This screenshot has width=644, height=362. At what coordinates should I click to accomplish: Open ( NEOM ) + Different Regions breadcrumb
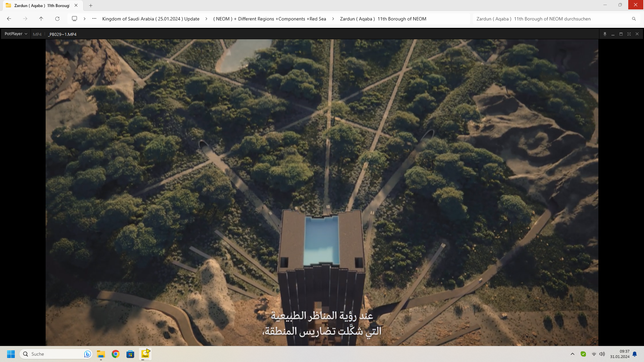pyautogui.click(x=270, y=19)
